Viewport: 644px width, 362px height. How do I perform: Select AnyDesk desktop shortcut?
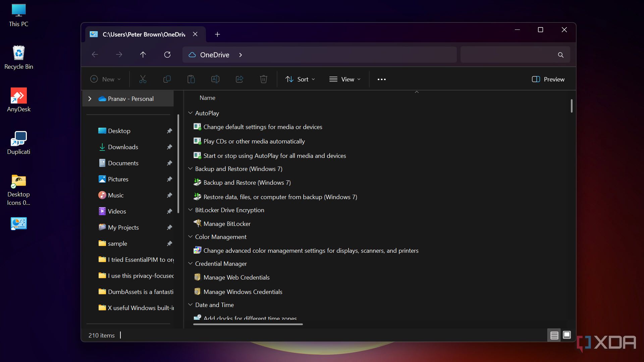[19, 100]
